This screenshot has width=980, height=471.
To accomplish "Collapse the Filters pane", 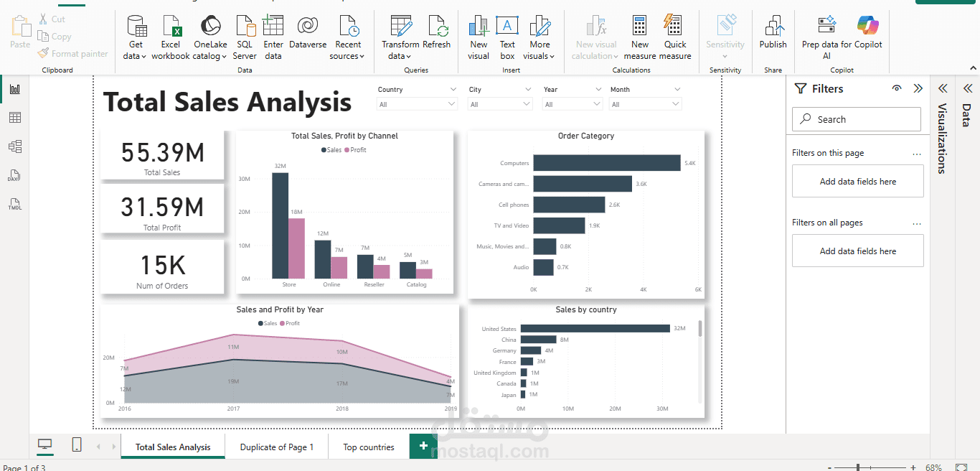I will [918, 88].
